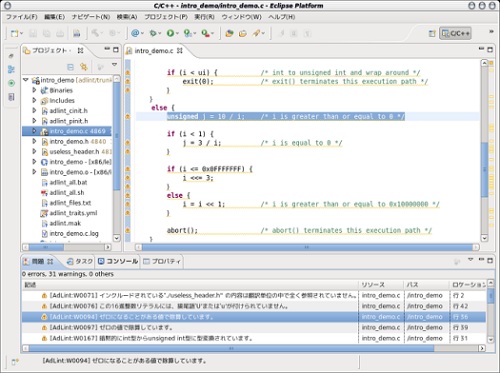The width and height of the screenshot is (500, 373).
Task: Open the Run button dropdown arrow
Action: [177, 33]
